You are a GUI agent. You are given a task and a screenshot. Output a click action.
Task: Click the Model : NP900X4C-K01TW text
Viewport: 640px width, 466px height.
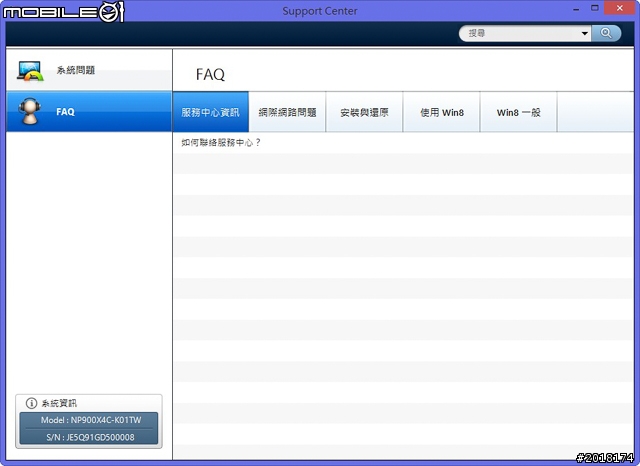(x=91, y=420)
